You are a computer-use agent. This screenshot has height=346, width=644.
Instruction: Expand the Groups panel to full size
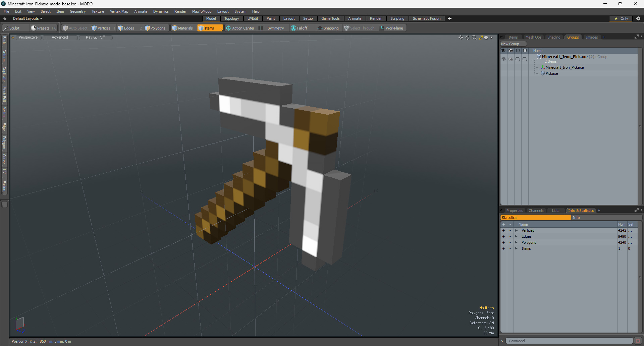click(636, 37)
